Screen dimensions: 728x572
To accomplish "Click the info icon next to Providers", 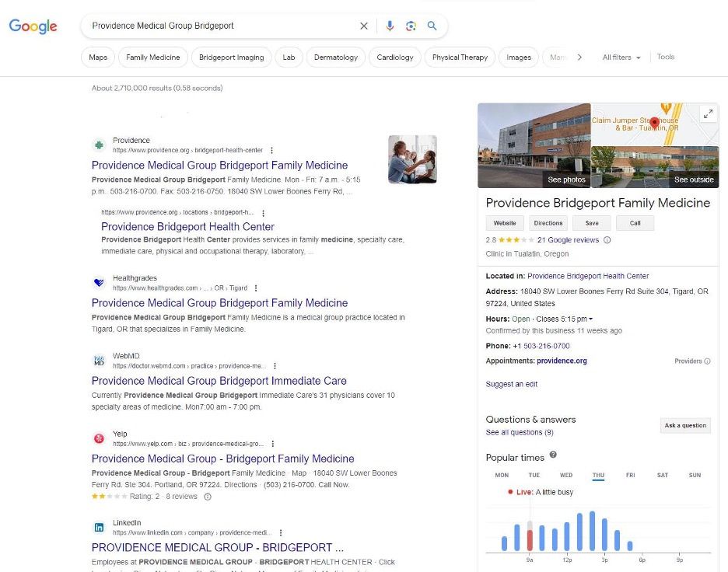I will pos(707,361).
